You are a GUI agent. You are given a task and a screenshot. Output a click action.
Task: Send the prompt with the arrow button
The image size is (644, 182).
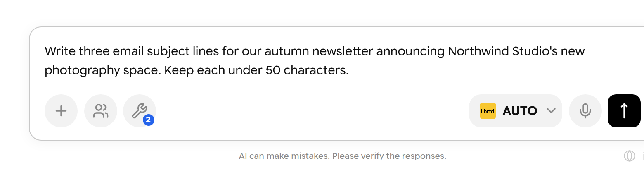click(x=624, y=111)
